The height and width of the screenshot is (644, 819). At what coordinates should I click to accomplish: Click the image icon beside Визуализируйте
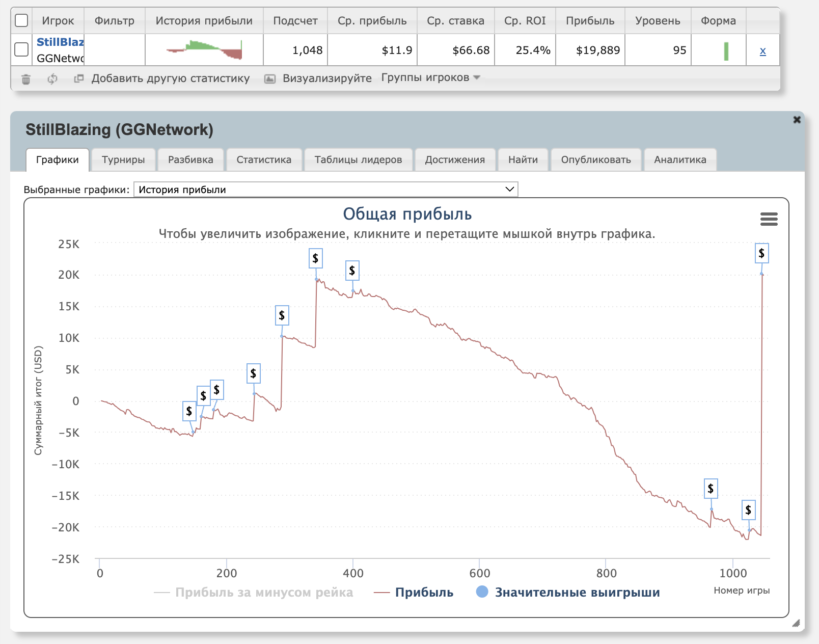click(x=270, y=78)
